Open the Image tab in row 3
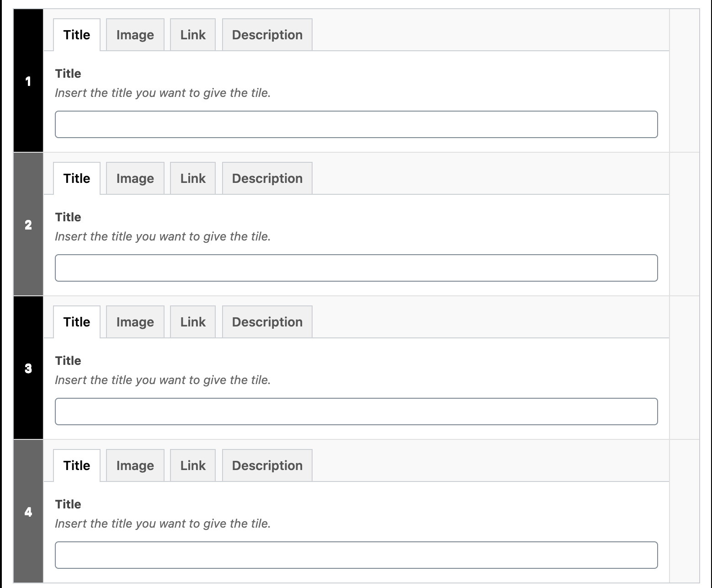The image size is (712, 588). 135,322
